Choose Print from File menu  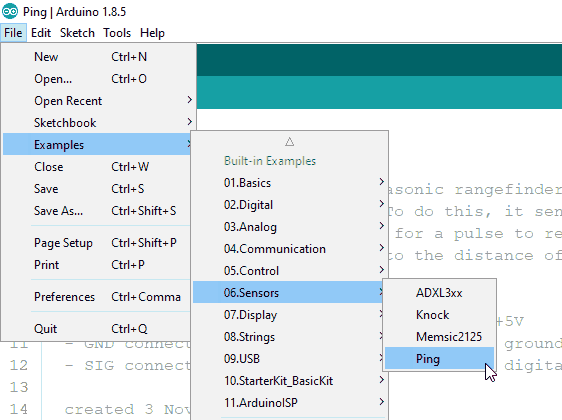tap(97, 265)
